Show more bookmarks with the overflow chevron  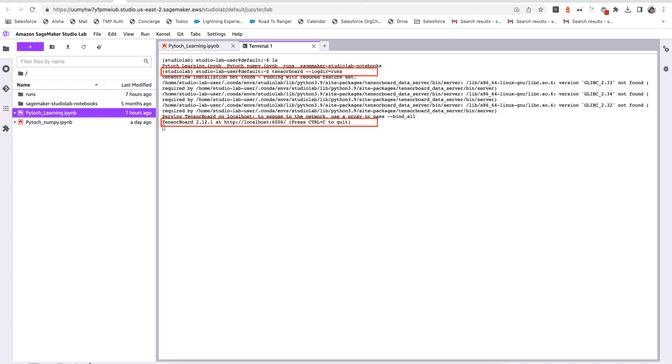(664, 21)
